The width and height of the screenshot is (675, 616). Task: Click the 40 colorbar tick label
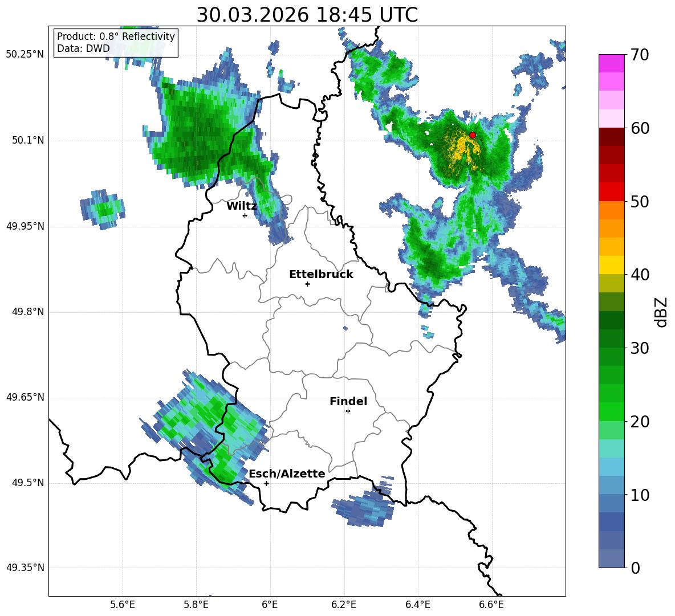point(640,275)
